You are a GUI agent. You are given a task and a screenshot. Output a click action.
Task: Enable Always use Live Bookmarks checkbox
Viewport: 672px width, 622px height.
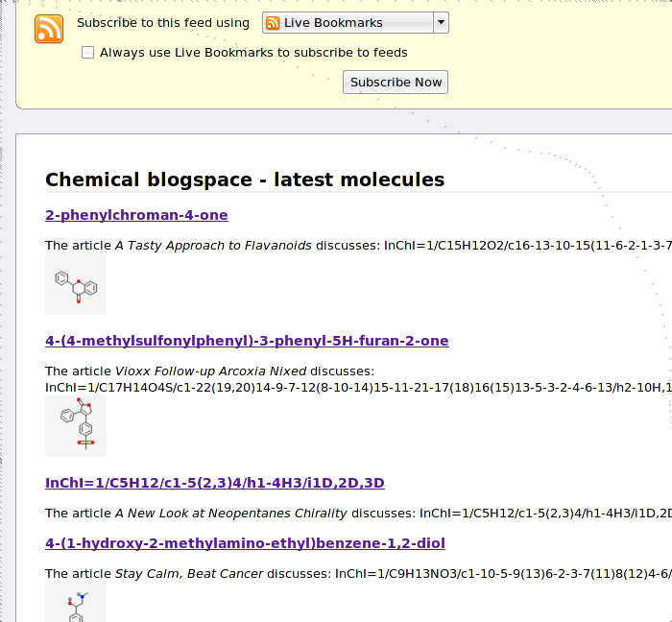pos(88,53)
